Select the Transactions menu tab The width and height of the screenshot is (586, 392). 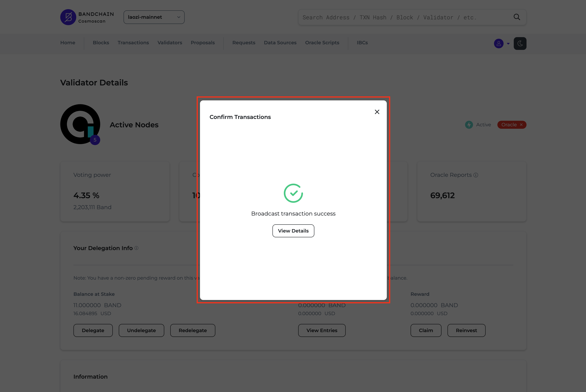(x=133, y=43)
